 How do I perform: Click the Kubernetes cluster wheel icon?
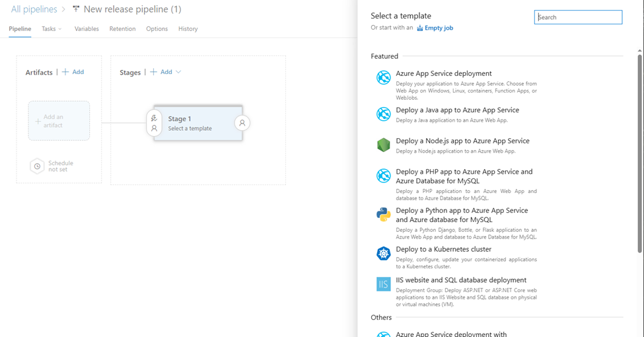click(383, 254)
